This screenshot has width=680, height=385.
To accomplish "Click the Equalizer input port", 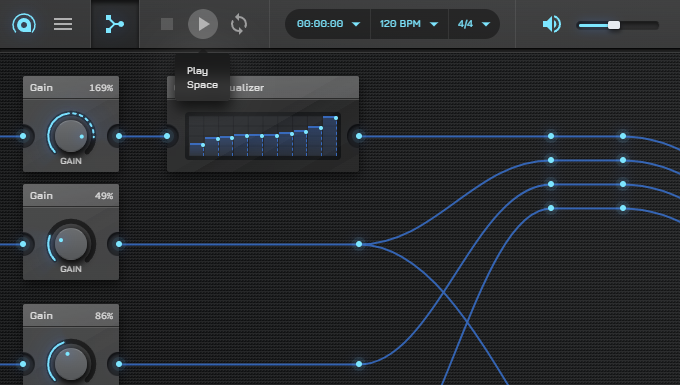I will click(x=167, y=136).
